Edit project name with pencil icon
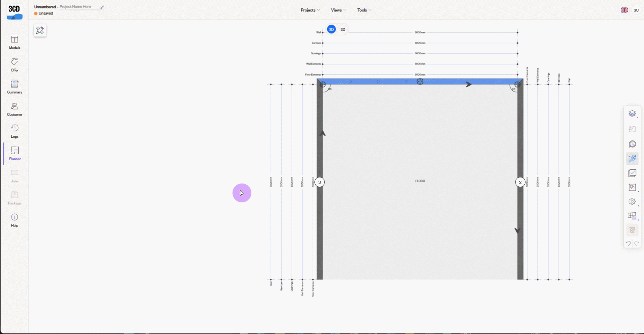The width and height of the screenshot is (644, 334). pos(102,7)
